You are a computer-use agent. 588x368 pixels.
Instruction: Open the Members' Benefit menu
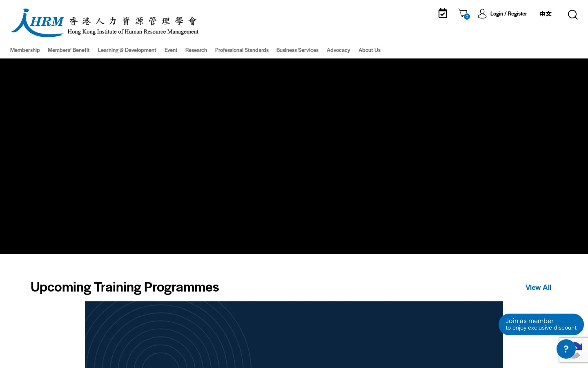[x=69, y=50]
